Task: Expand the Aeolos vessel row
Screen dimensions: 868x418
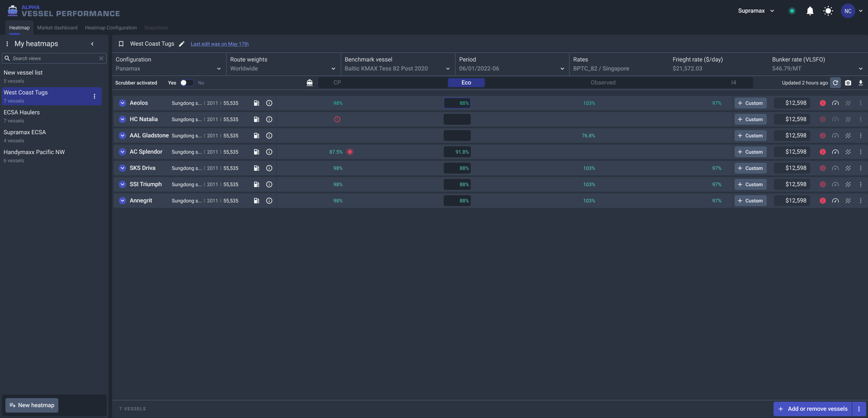Action: click(x=122, y=103)
